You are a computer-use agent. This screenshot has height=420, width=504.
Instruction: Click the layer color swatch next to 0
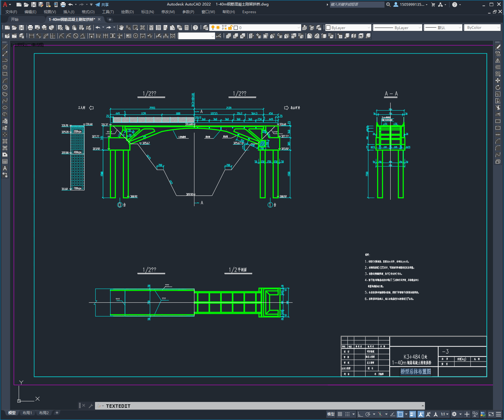236,28
